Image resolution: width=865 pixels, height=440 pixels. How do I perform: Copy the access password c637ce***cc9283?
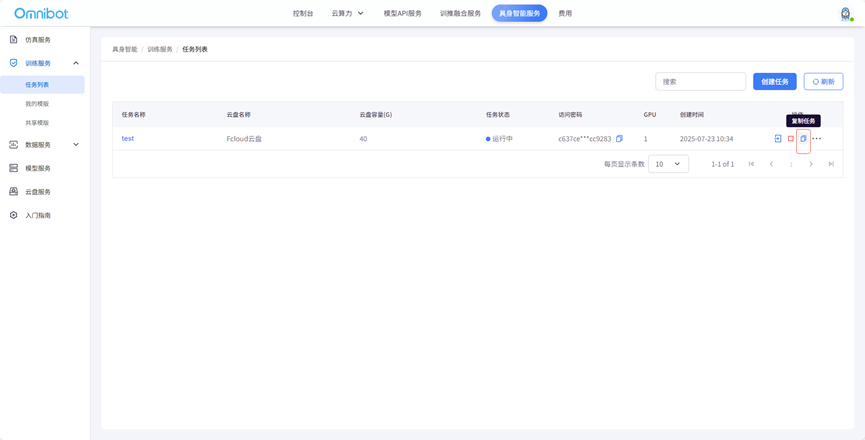tap(620, 139)
